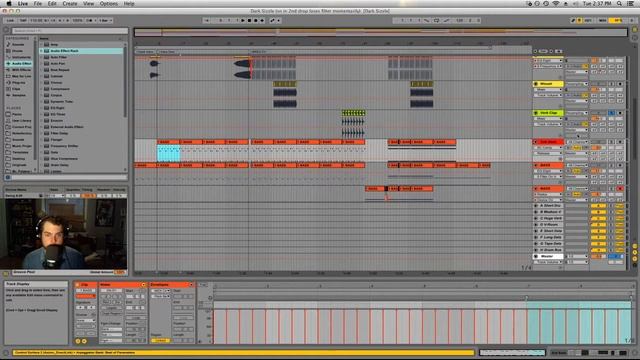This screenshot has height=360, width=640.
Task: Open Wooom track input type dropdown
Action: (x=576, y=84)
